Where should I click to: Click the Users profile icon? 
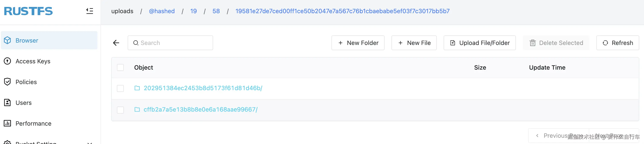tap(8, 103)
